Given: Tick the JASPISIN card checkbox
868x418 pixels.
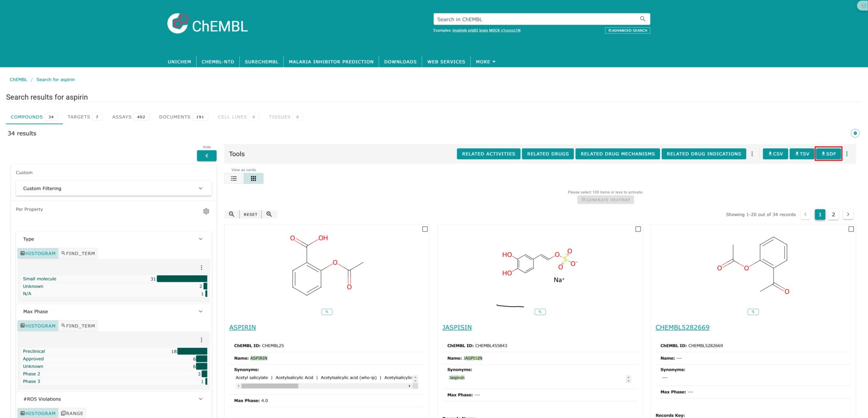Looking at the screenshot, I should click(x=638, y=229).
